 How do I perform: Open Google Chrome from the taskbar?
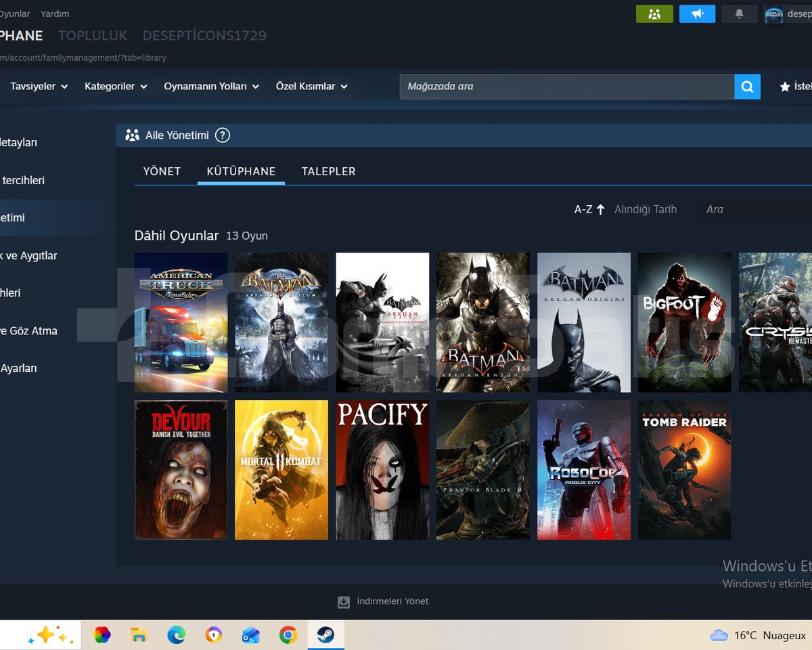tap(288, 635)
